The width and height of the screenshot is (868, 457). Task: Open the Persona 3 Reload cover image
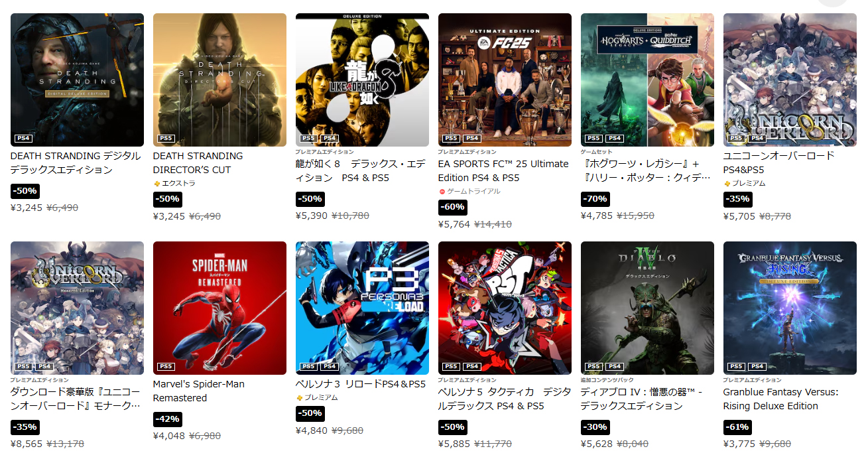362,308
